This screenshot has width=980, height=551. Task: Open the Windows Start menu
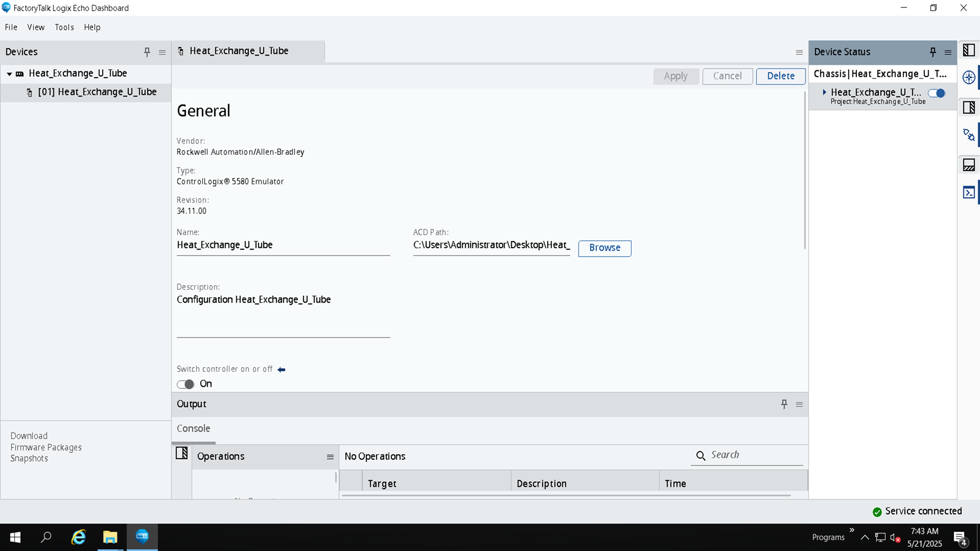pyautogui.click(x=15, y=538)
